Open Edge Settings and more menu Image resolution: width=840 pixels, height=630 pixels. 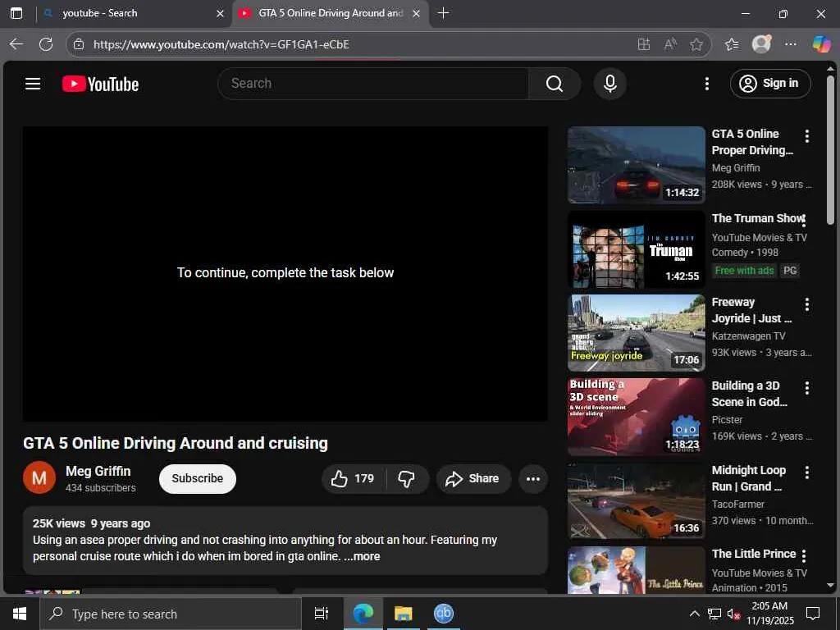[790, 44]
